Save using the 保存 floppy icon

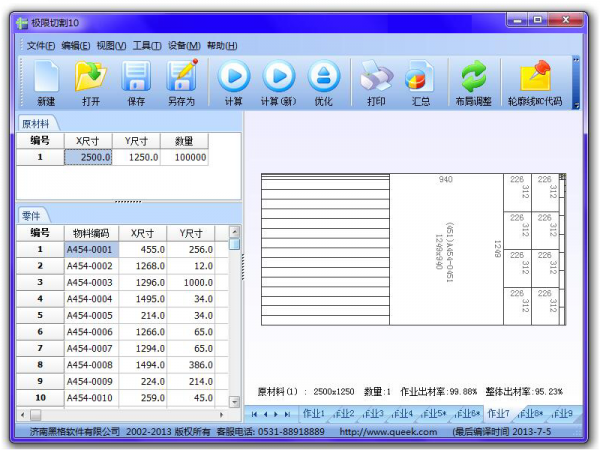coord(136,77)
